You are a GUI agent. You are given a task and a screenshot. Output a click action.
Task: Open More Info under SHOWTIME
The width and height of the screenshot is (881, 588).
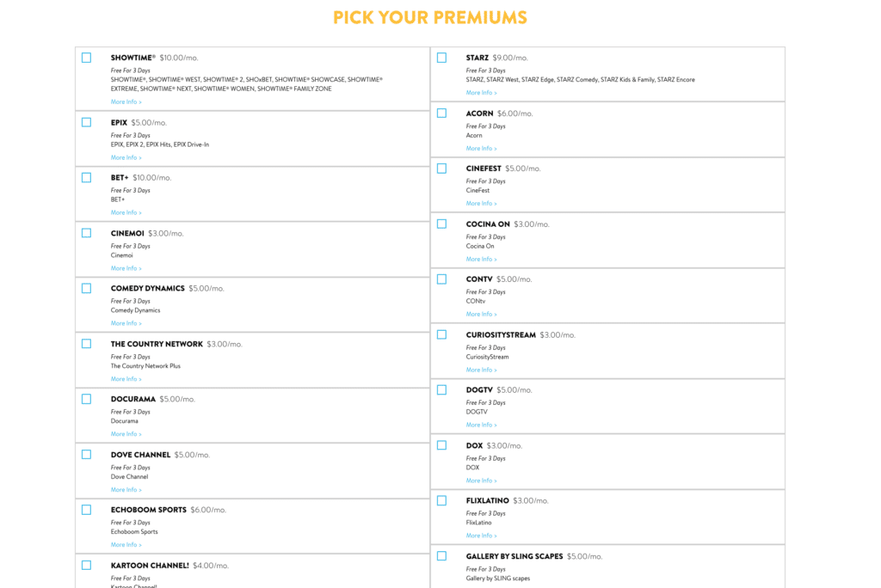(126, 102)
